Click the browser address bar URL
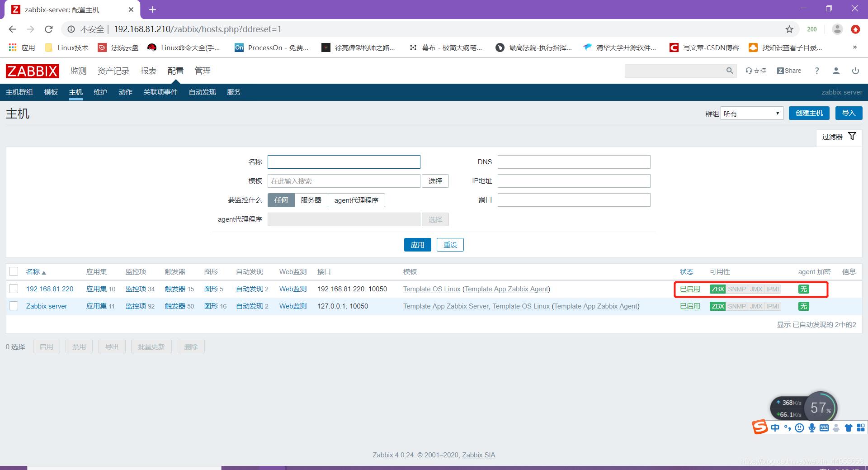The width and height of the screenshot is (868, 470). [x=198, y=29]
